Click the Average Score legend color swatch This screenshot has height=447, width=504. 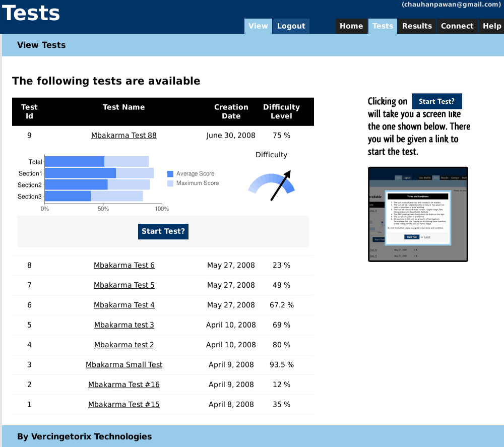point(170,174)
